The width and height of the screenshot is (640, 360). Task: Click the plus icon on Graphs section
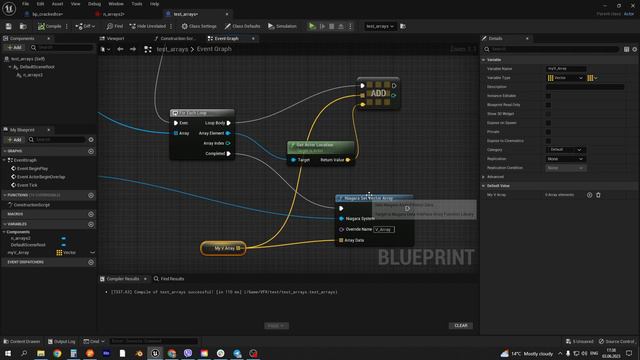[x=91, y=151]
